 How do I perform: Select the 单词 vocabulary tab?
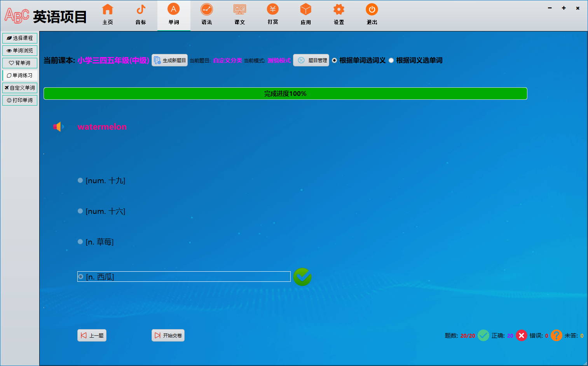[174, 15]
